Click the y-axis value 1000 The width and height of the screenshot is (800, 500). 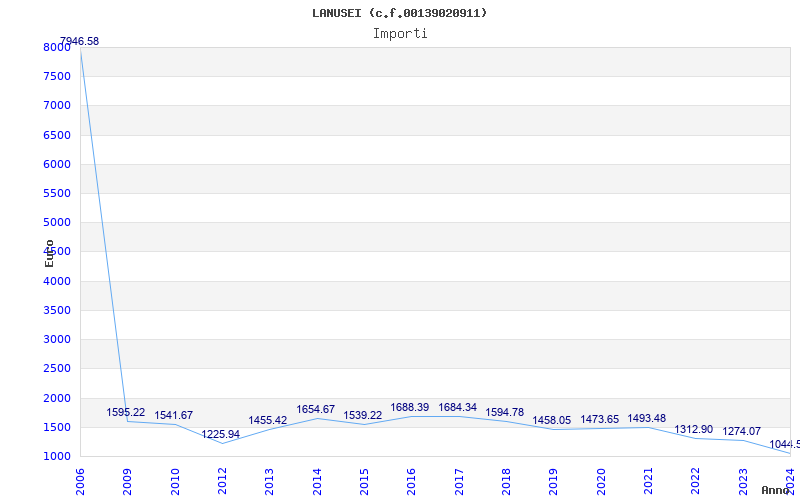click(57, 456)
